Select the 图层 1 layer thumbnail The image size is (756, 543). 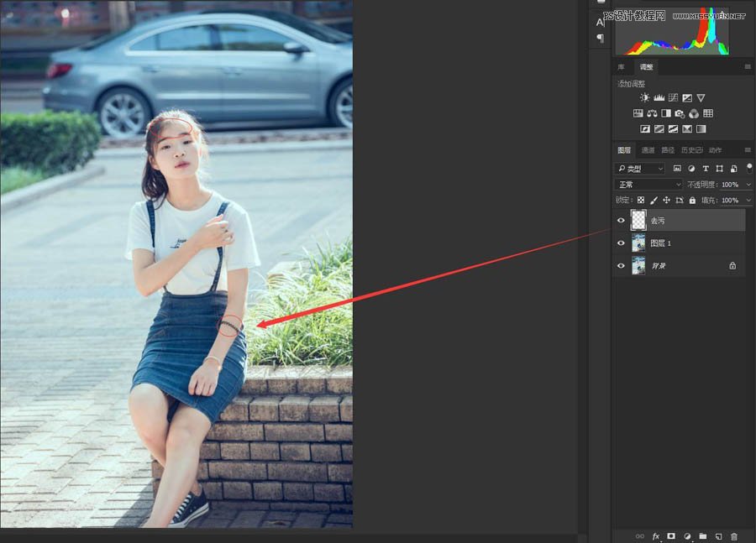639,243
